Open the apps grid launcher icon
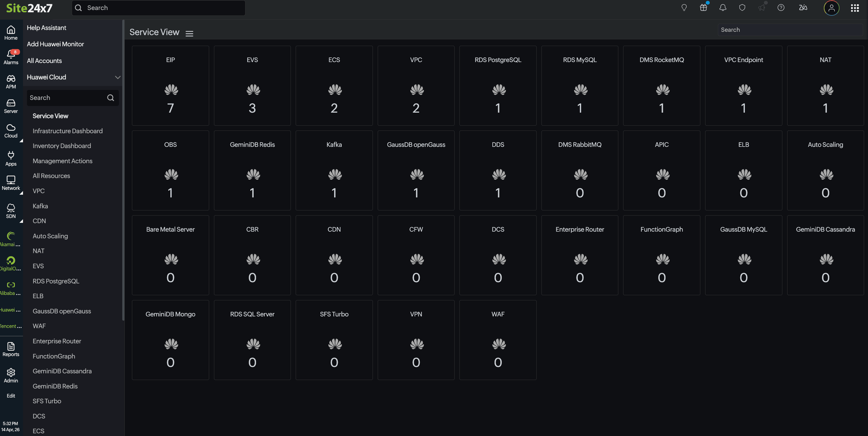Screen dimensions: 868x436 coord(854,8)
